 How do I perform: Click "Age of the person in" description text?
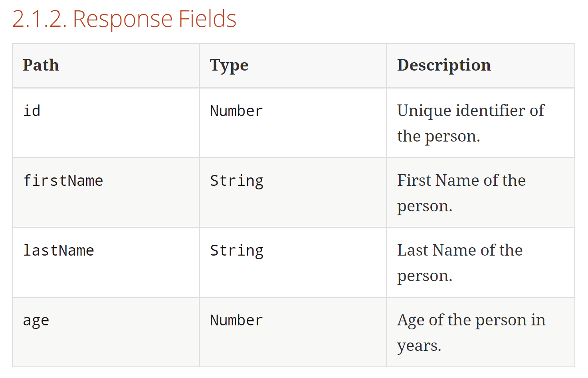pos(471,320)
